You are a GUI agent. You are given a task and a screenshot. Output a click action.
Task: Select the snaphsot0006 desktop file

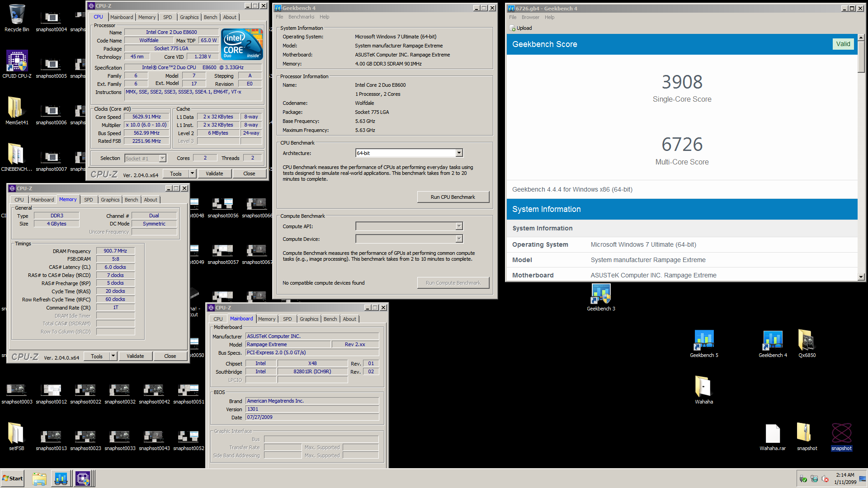[52, 114]
